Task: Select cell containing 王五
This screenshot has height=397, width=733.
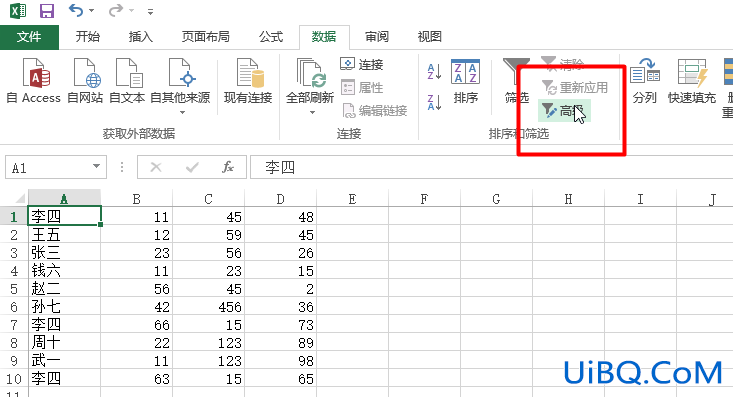Action: [65, 235]
